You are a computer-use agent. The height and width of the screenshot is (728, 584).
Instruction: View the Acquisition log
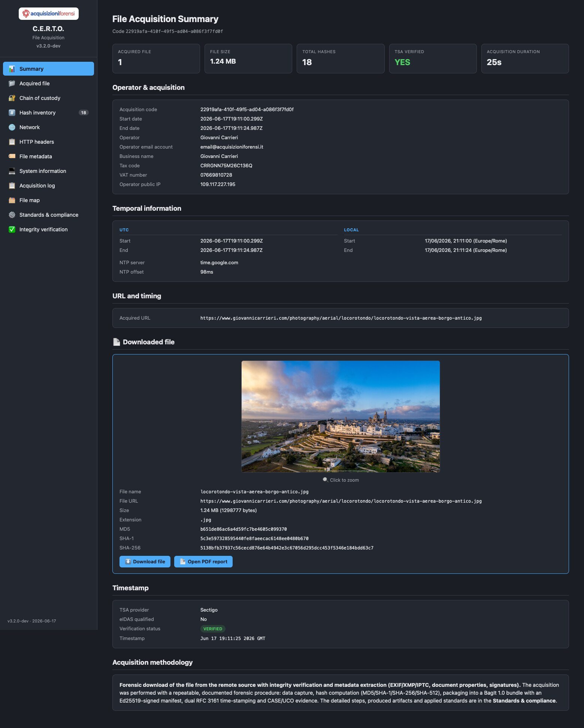point(48,186)
